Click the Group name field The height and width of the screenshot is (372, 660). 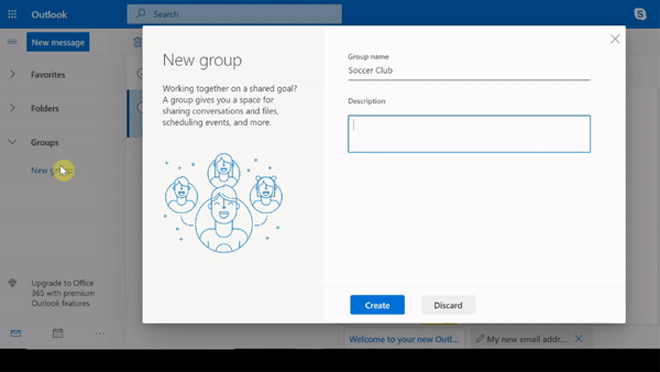(x=469, y=71)
